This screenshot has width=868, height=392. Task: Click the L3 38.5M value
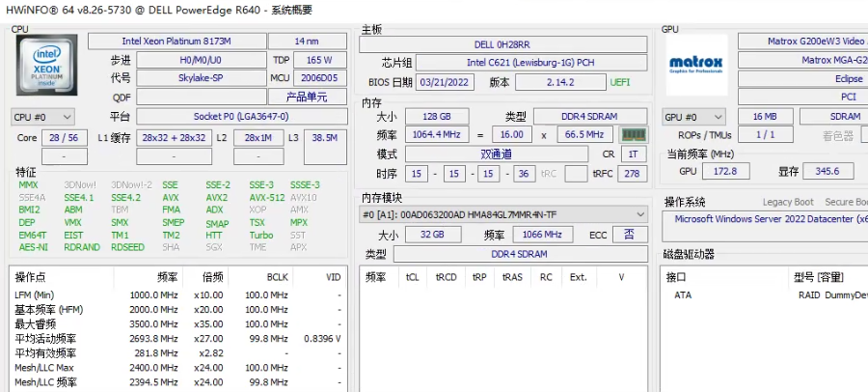[x=325, y=147]
